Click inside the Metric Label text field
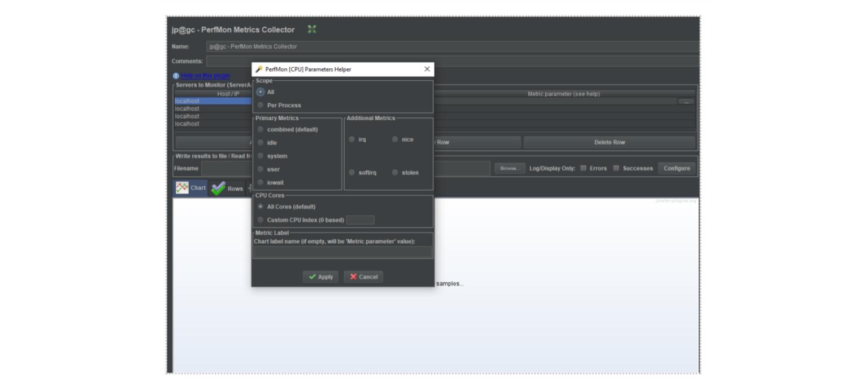Image resolution: width=868 pixels, height=390 pixels. (342, 252)
